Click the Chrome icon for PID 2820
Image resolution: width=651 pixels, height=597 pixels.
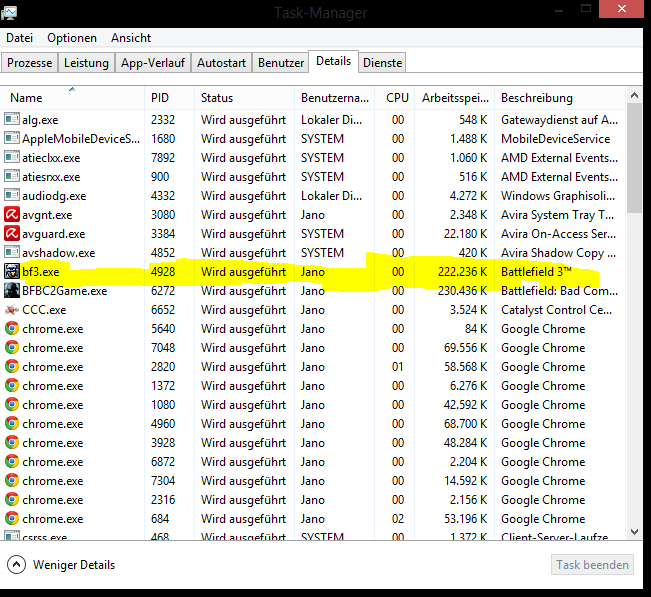[x=12, y=367]
